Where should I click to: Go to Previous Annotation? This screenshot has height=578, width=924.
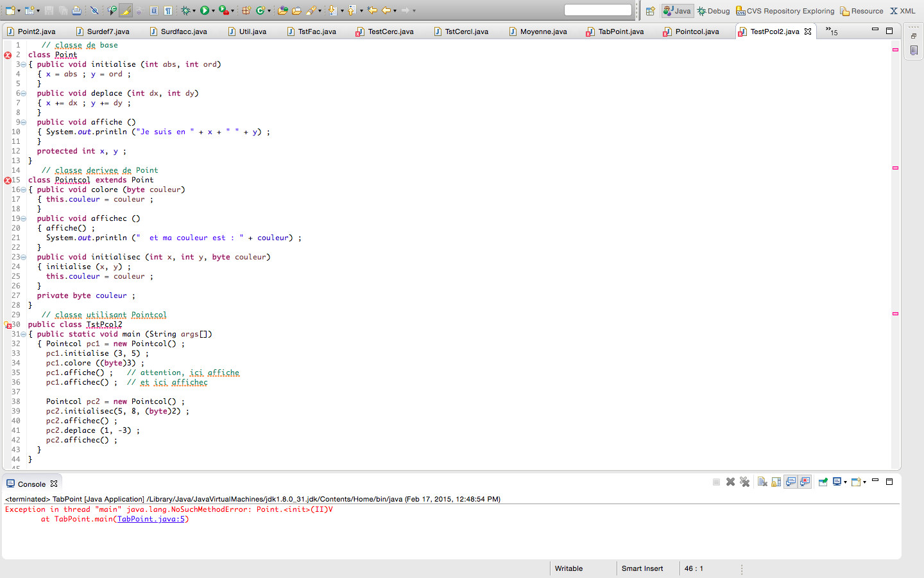pos(352,10)
